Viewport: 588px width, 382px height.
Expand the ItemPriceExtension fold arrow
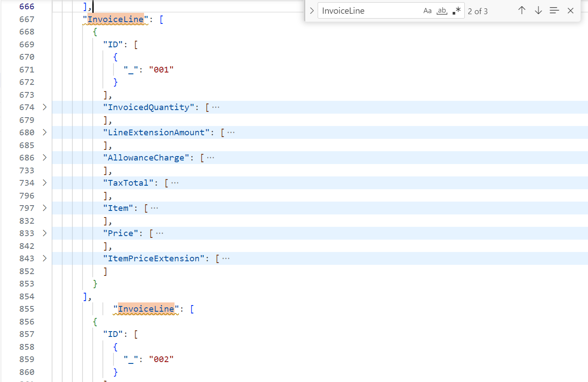[x=45, y=258]
